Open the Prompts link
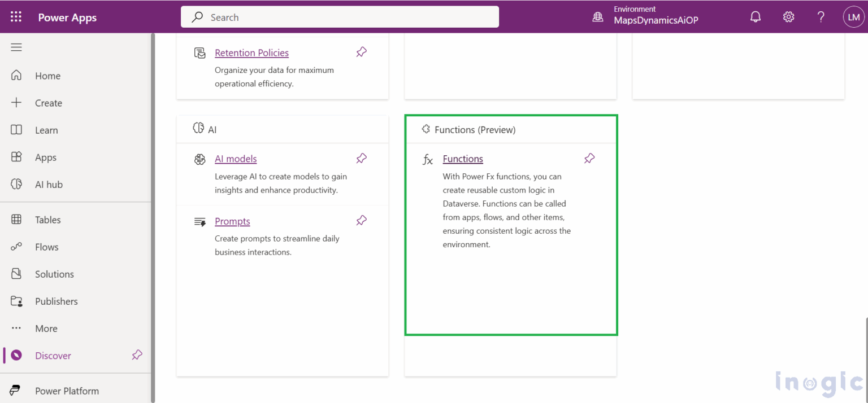 (x=232, y=221)
